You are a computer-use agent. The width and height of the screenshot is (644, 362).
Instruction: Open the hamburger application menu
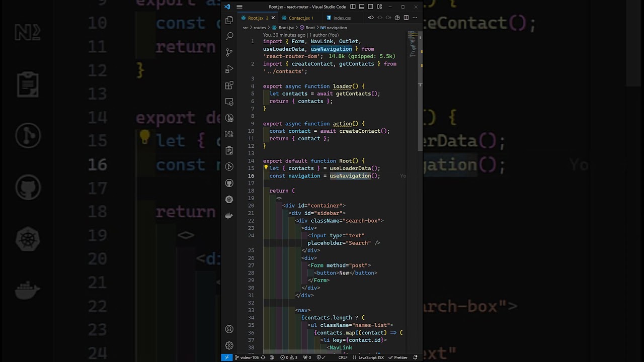click(x=239, y=7)
